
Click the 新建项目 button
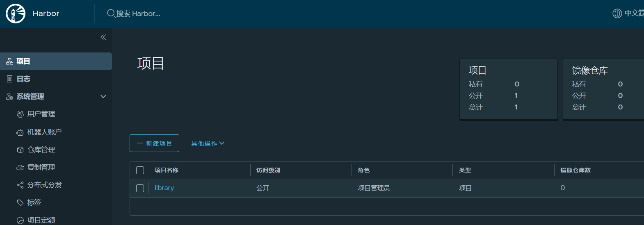coord(154,143)
